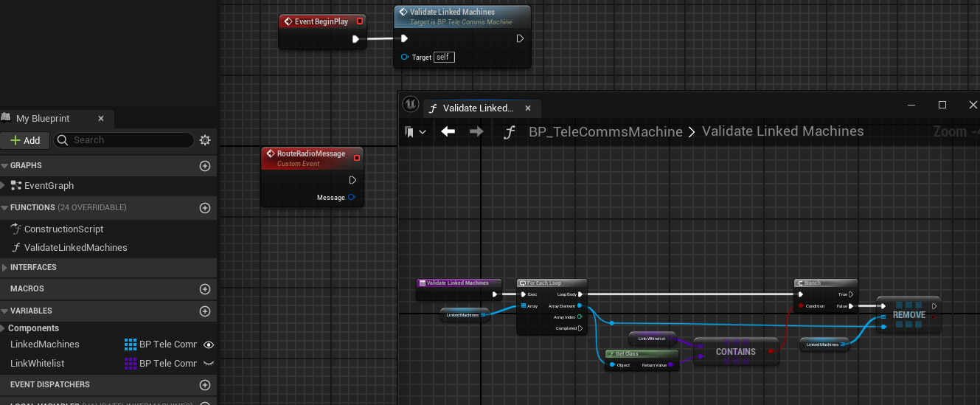Click BP_TeleCommsMachine in the breadcrumb
This screenshot has height=405, width=980.
605,132
